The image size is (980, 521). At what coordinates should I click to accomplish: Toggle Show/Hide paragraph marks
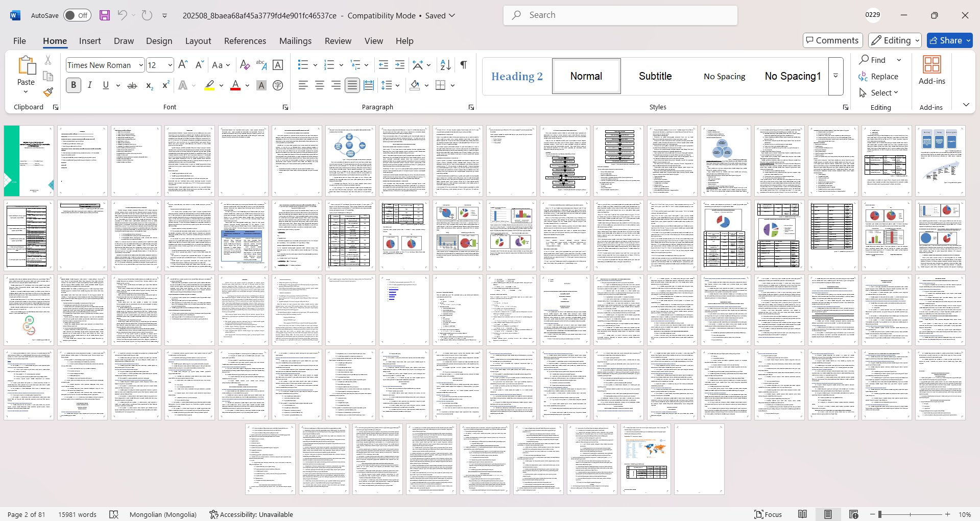pos(464,65)
